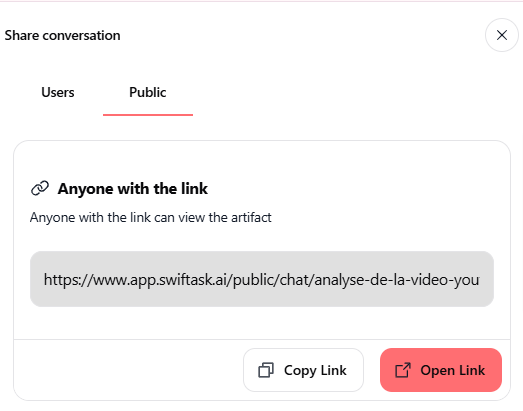Click the 'Share conversation' dialog title

click(62, 35)
